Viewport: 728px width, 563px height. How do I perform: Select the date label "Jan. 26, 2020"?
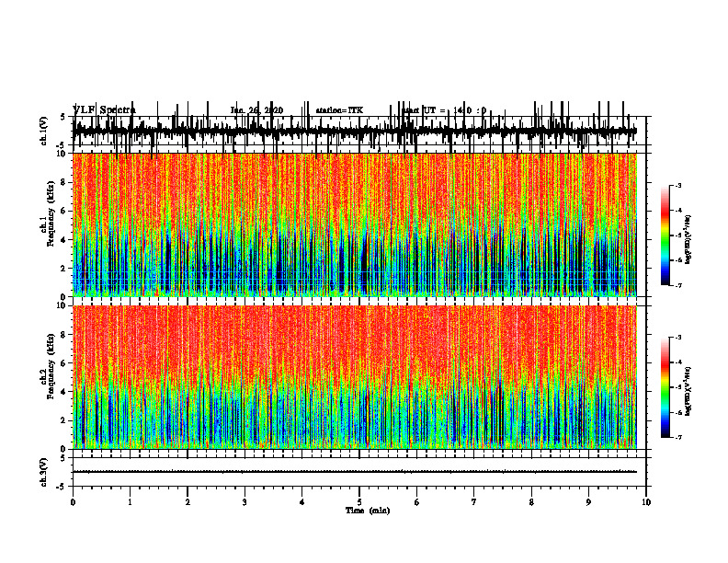click(256, 110)
